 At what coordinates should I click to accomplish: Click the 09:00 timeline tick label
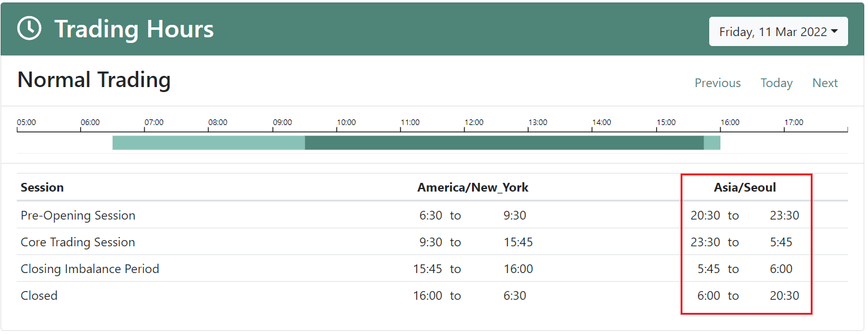click(283, 123)
